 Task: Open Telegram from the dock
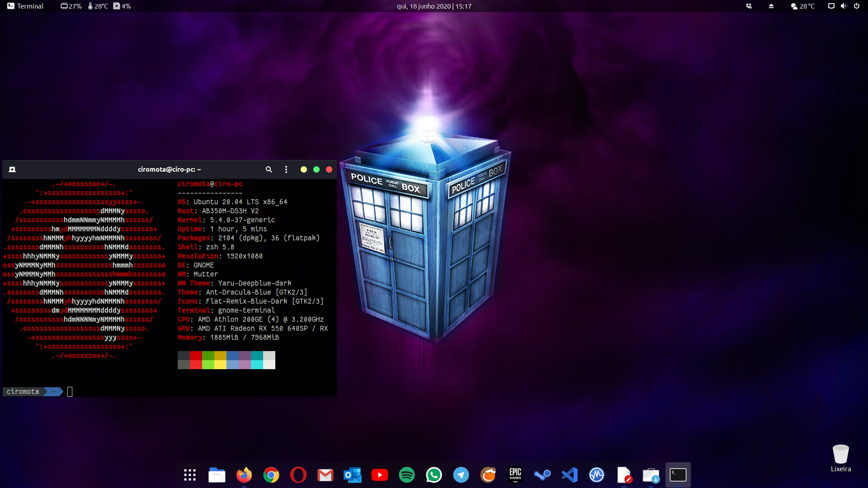point(461,475)
